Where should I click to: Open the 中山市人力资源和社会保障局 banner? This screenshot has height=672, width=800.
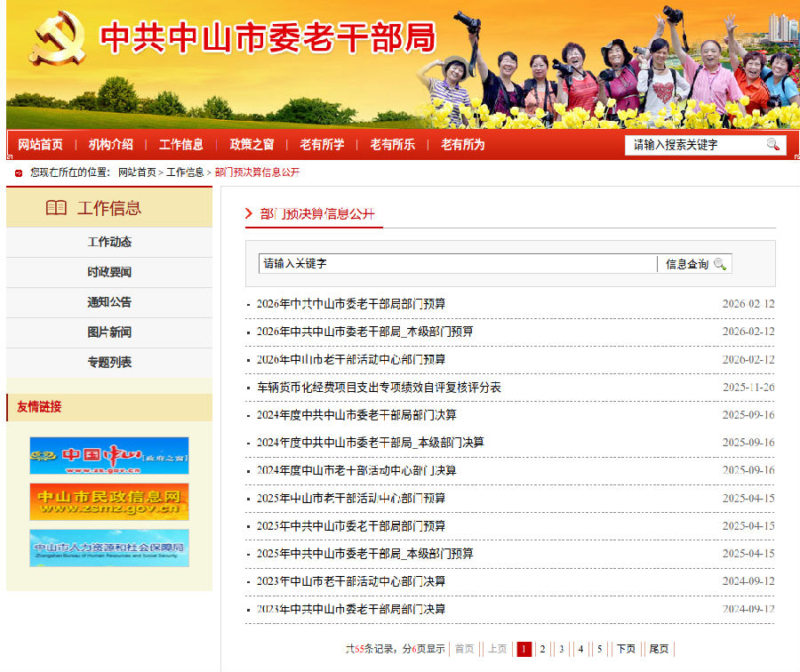click(x=109, y=548)
